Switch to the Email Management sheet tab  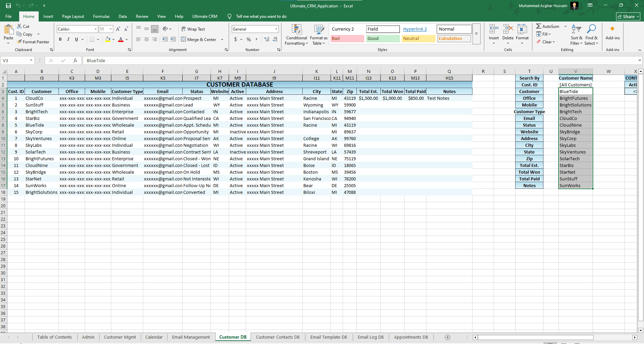(191, 337)
